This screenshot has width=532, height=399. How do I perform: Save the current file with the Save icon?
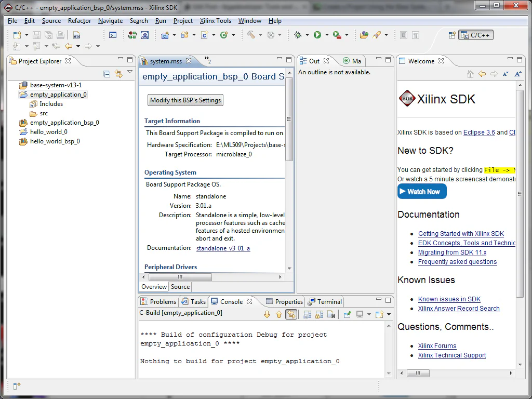[36, 35]
